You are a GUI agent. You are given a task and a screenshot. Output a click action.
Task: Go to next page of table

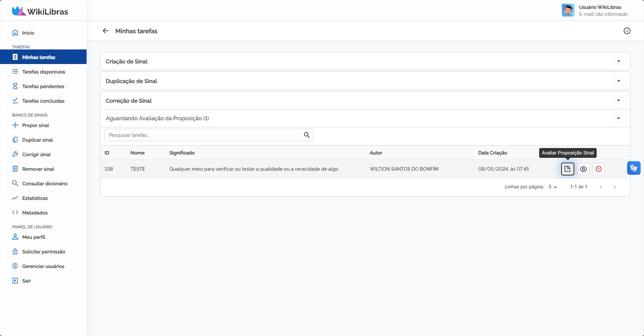(614, 187)
